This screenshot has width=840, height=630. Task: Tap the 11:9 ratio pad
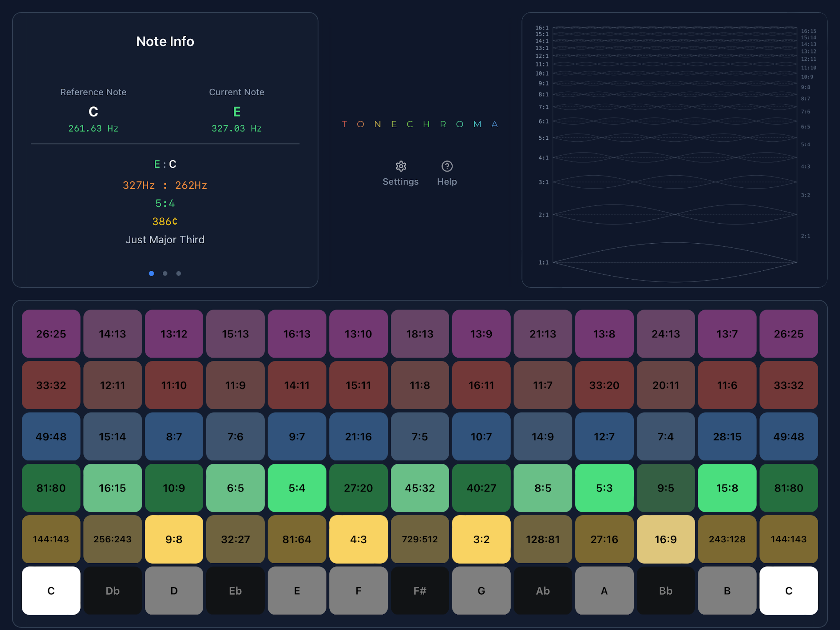click(x=236, y=385)
